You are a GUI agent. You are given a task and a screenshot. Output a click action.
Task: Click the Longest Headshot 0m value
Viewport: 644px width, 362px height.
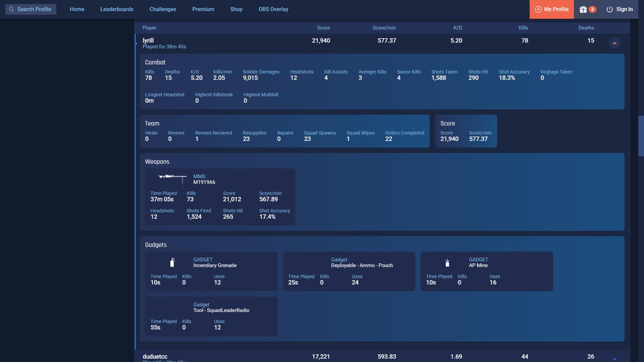coord(149,101)
